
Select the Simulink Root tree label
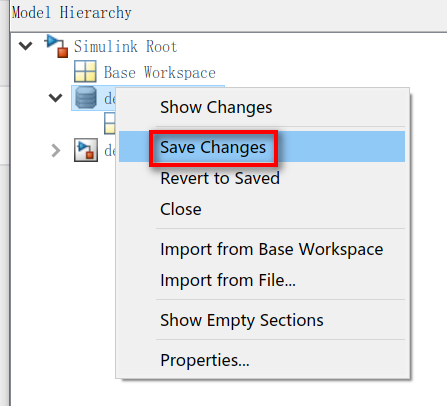tap(125, 46)
